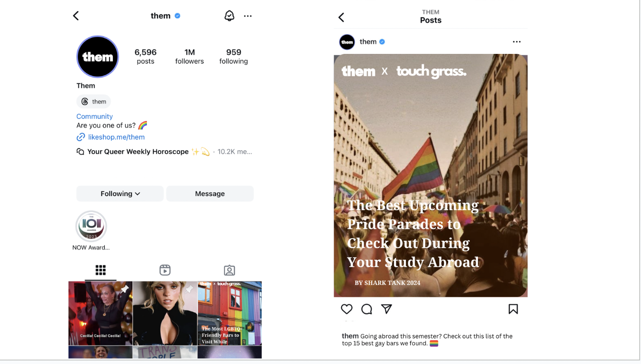Switch to the tagged photos tab
The width and height of the screenshot is (641, 364).
coord(229,270)
